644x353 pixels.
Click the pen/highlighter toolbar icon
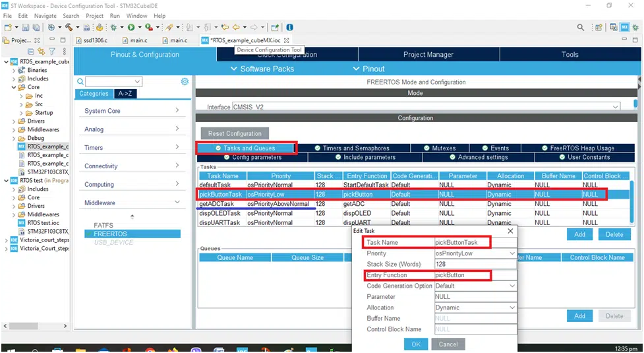(169, 27)
